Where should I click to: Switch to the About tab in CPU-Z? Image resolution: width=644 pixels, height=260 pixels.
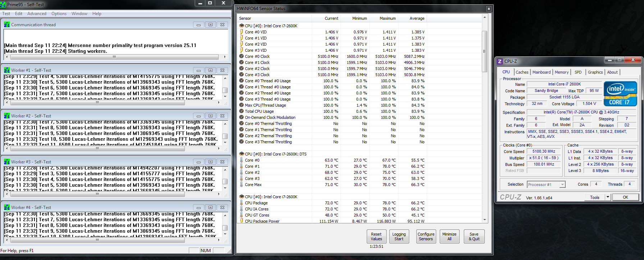(612, 72)
